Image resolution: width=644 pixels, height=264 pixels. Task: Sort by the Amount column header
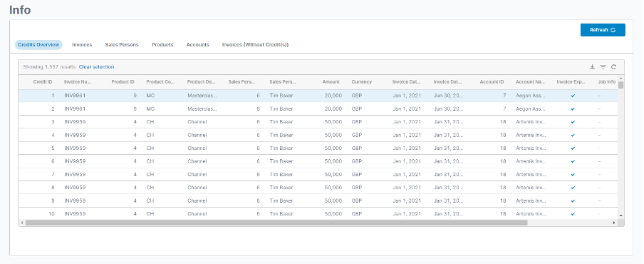(331, 82)
